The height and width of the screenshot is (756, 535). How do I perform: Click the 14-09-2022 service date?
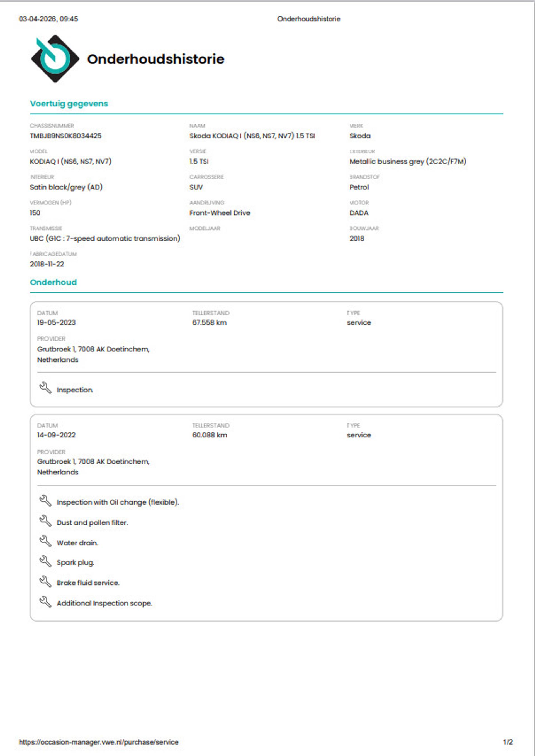tap(56, 435)
